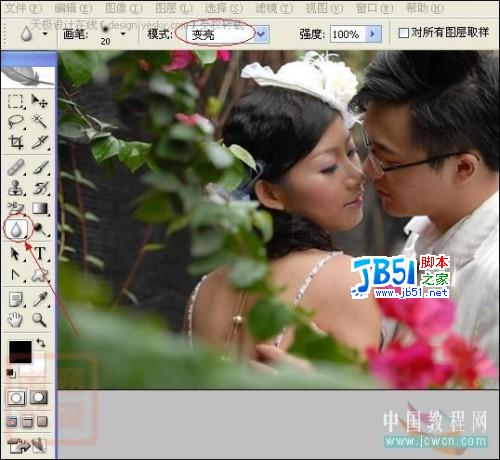Switch to Full Screen with menu bar mode
500x460 pixels.
[27, 422]
